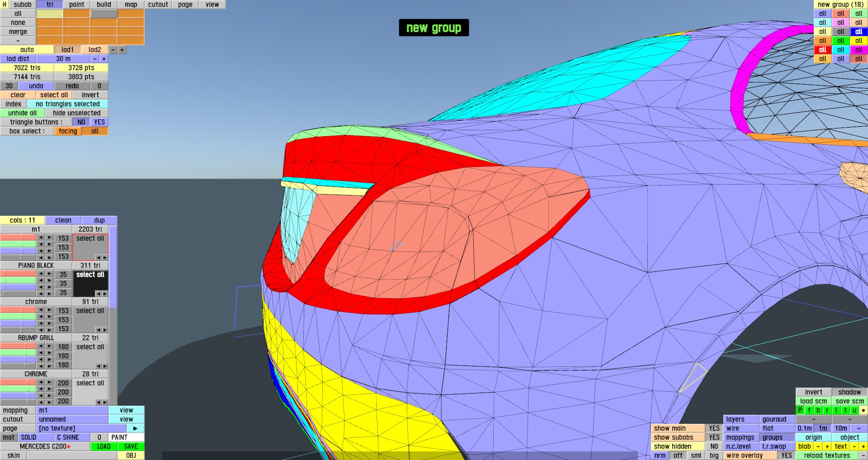Image resolution: width=868 pixels, height=460 pixels.
Task: Click the green LOAD button
Action: [104, 446]
